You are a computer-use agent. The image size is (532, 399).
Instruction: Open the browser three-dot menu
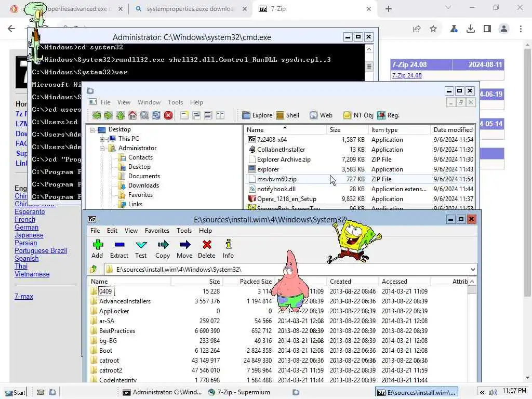click(521, 29)
